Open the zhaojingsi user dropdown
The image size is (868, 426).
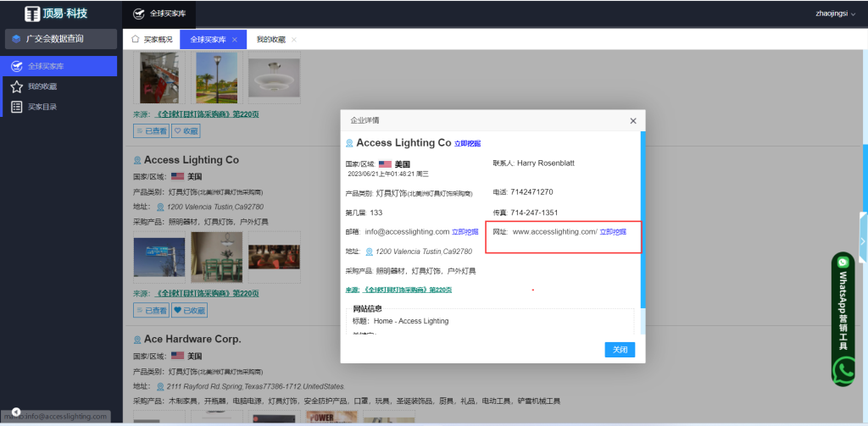(835, 14)
